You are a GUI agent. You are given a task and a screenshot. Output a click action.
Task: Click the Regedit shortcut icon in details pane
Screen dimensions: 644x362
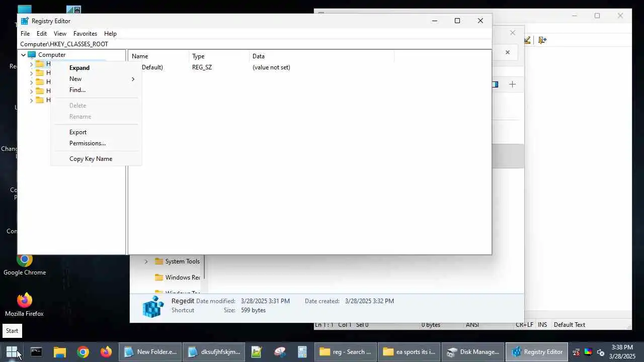click(153, 306)
